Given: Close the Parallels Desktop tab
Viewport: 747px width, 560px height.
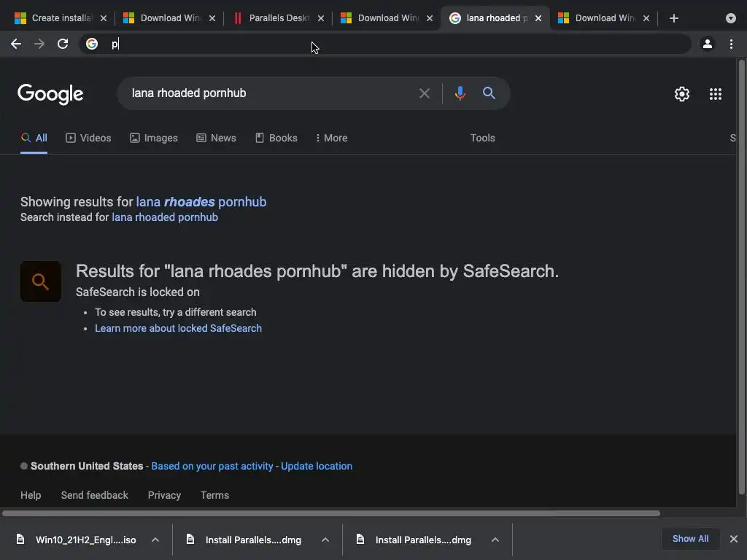Looking at the screenshot, I should pos(321,18).
